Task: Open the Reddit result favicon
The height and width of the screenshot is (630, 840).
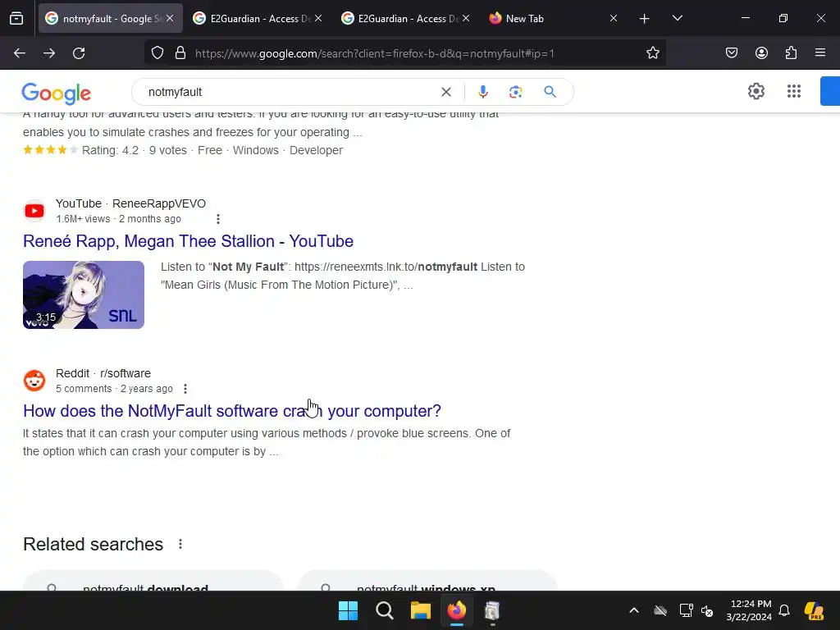Action: tap(34, 381)
